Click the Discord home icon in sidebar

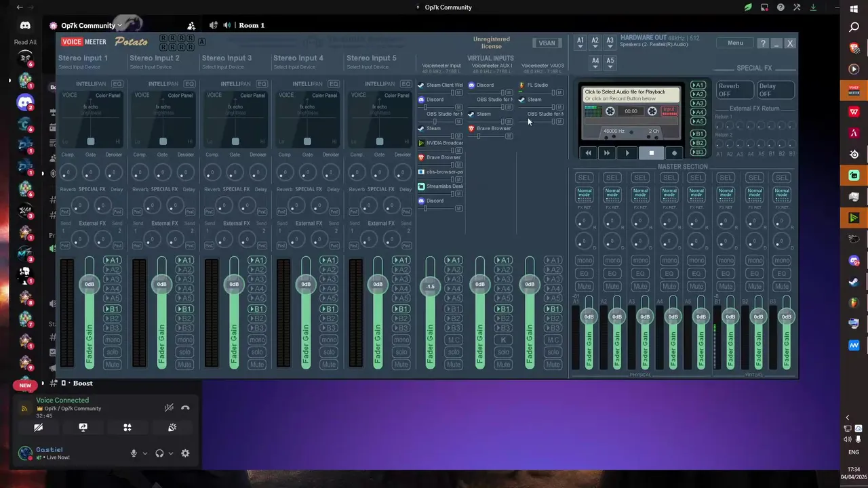click(x=25, y=25)
